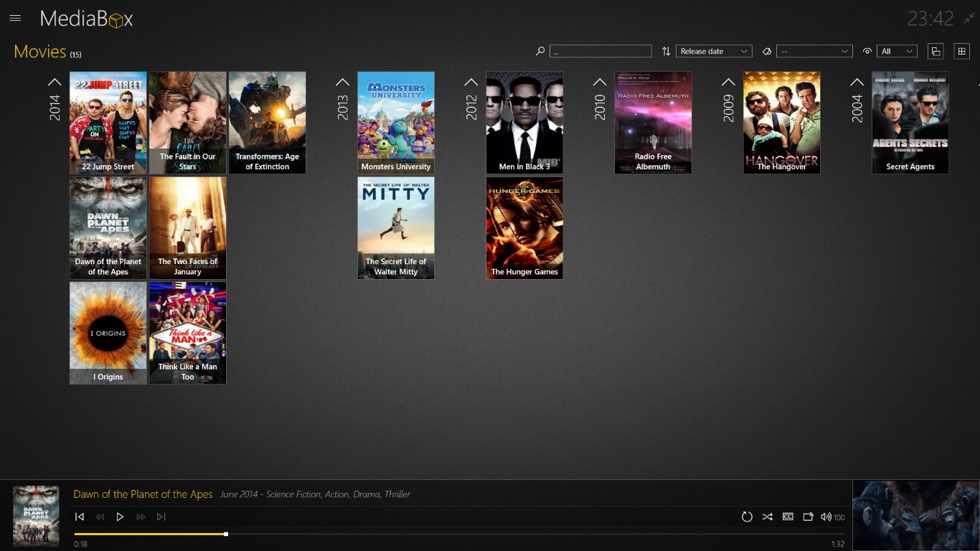
Task: Click the tag filter icon
Action: click(766, 51)
